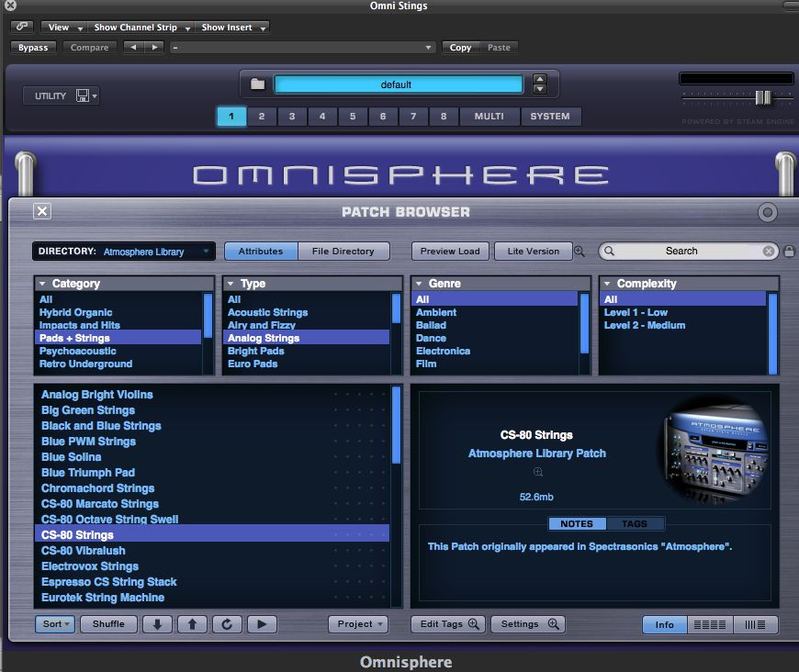799x672 pixels.
Task: Click previous preset left arrow
Action: [133, 48]
